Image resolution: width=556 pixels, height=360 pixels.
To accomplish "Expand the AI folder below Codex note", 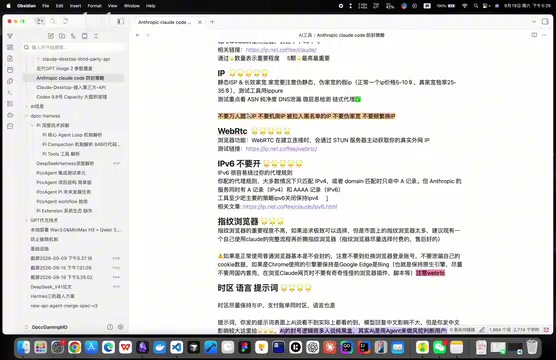I will click(x=27, y=106).
